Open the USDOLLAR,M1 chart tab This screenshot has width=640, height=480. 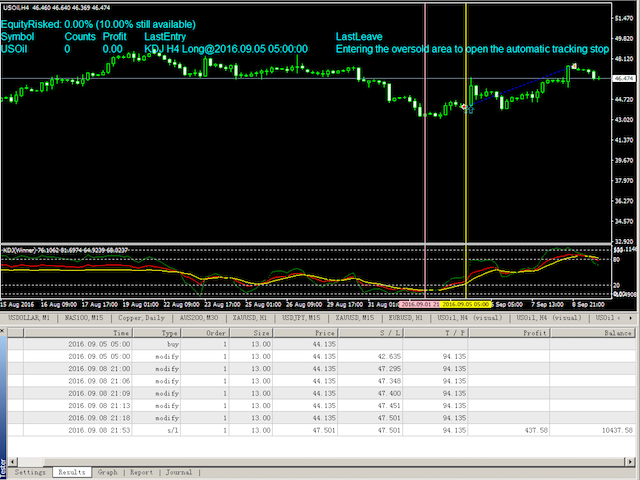point(29,317)
